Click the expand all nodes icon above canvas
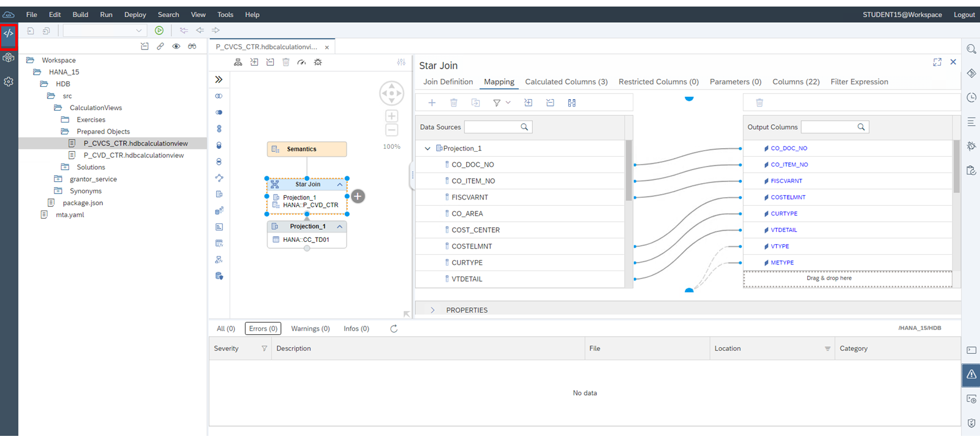Screen dimensions: 980x442 [x=254, y=62]
